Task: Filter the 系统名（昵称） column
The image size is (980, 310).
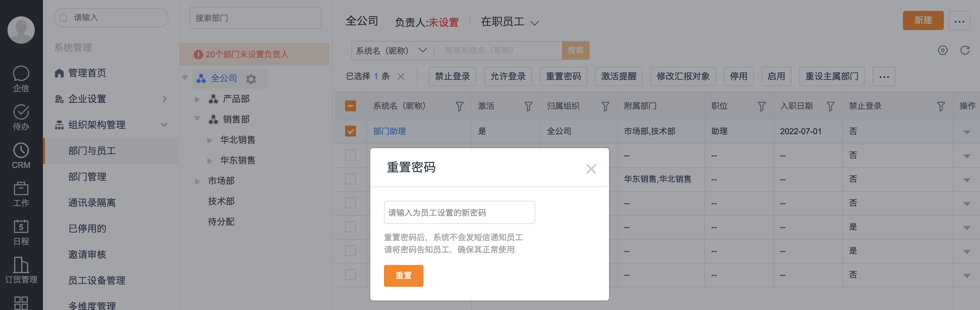Action: (x=460, y=106)
